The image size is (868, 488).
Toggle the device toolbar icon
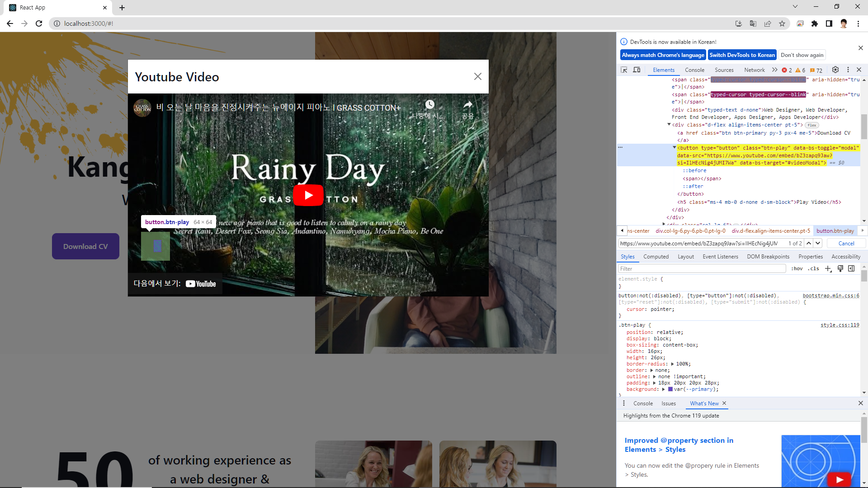point(637,70)
